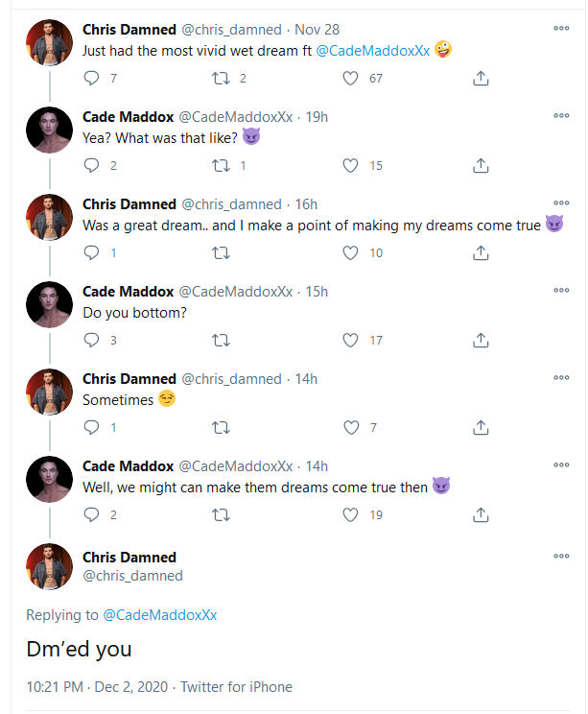Retweet the "make them dreams come true" tweet
Screen dimensions: 588x714
222,514
